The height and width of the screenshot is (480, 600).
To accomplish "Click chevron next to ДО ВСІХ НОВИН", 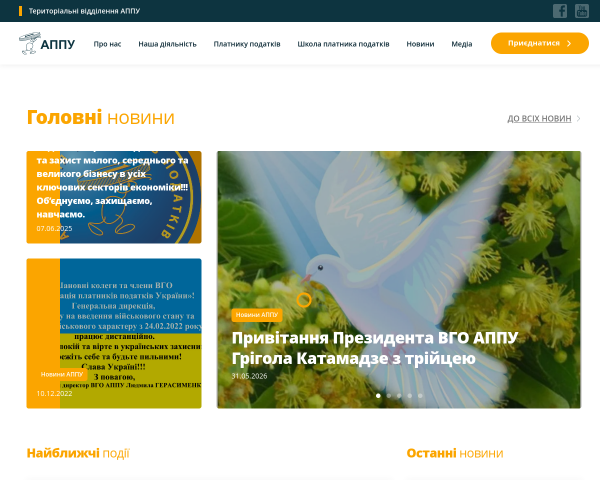I will (578, 119).
